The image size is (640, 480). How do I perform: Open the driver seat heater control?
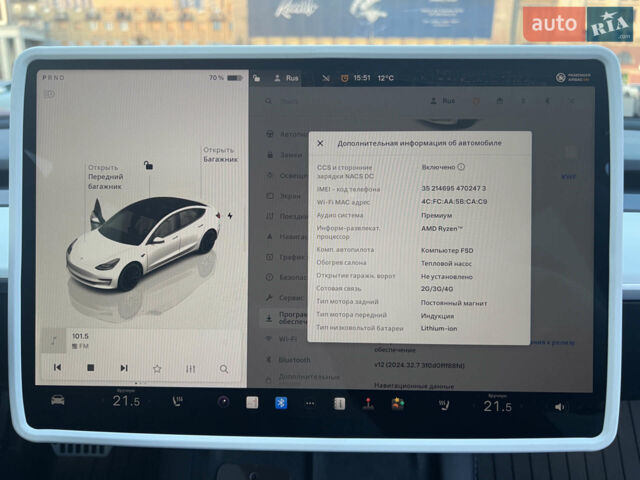pos(177,402)
